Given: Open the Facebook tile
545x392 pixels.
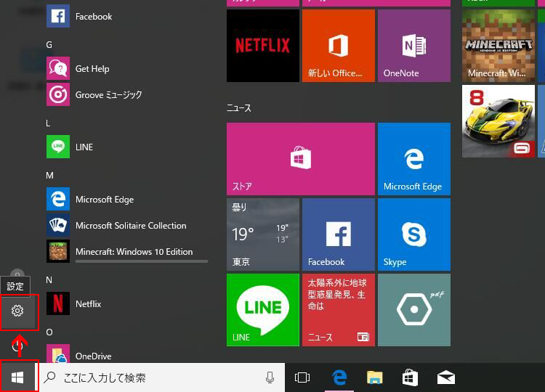Looking at the screenshot, I should 339,234.
